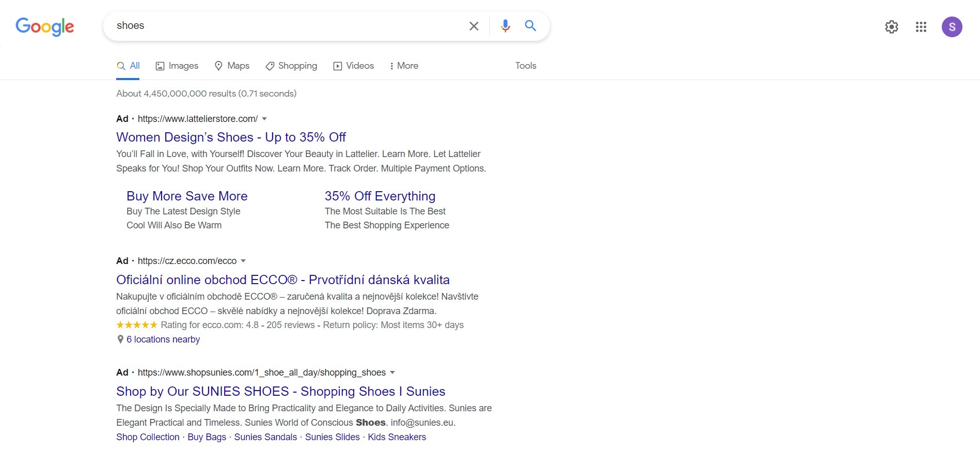Click the shopsunies.com shopping_shoes URL text

tap(262, 373)
